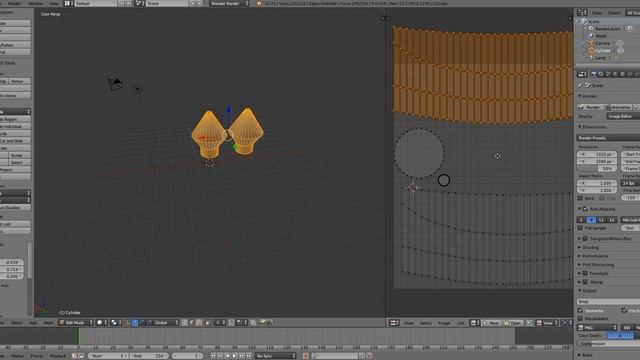Switch to vertex select mode

[184, 322]
